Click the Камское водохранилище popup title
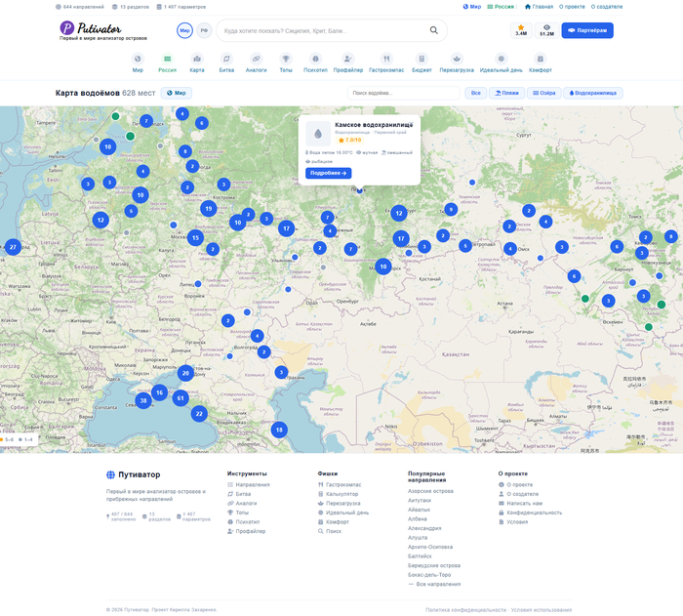Image resolution: width=683 pixels, height=616 pixels. [x=374, y=125]
